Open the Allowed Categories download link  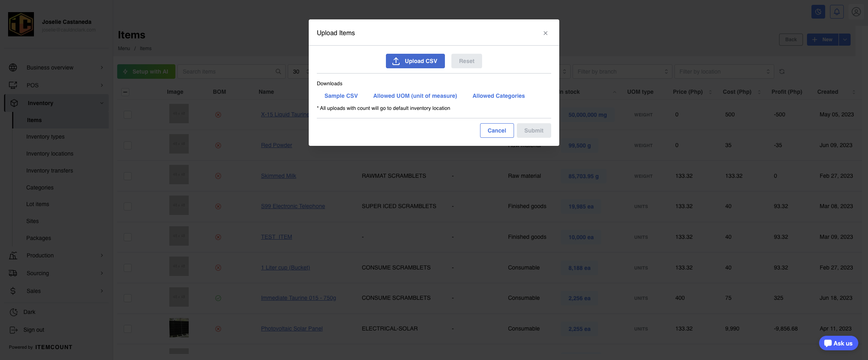pos(499,96)
